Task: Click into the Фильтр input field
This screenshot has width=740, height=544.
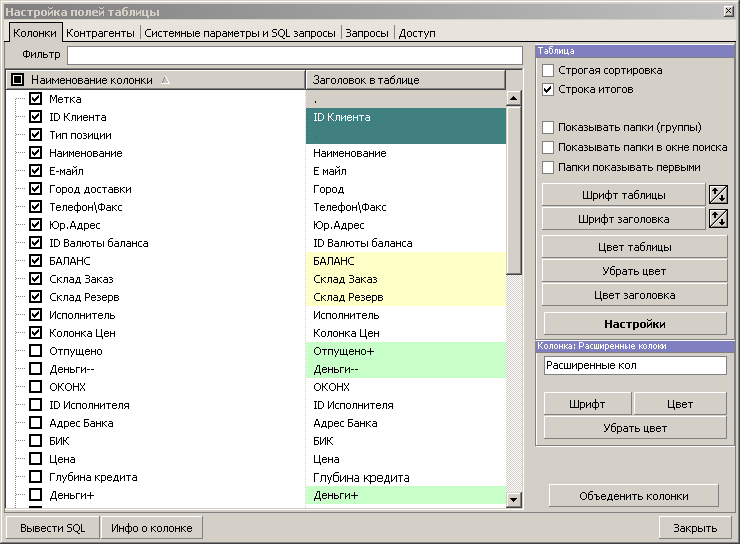Action: [295, 55]
